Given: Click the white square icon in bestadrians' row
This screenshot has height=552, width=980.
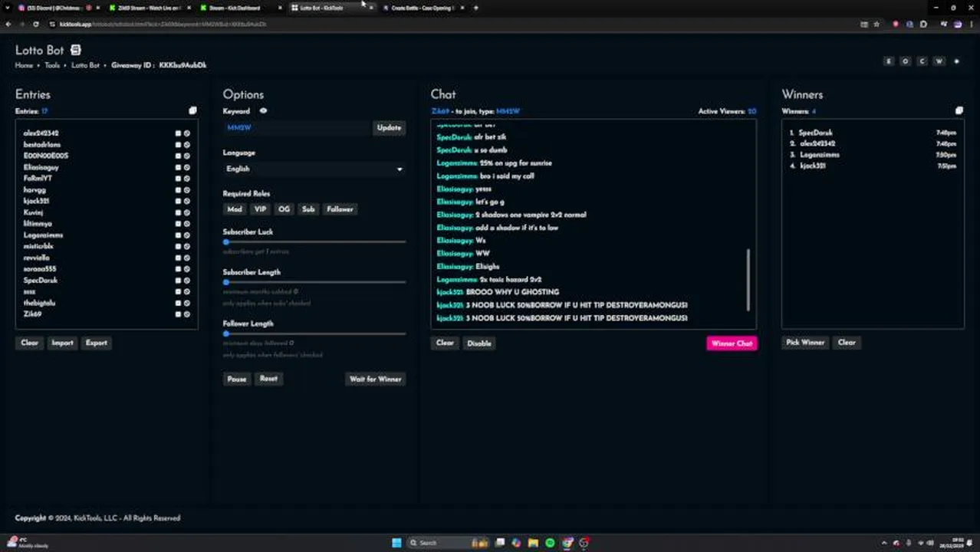Looking at the screenshot, I should pyautogui.click(x=178, y=144).
